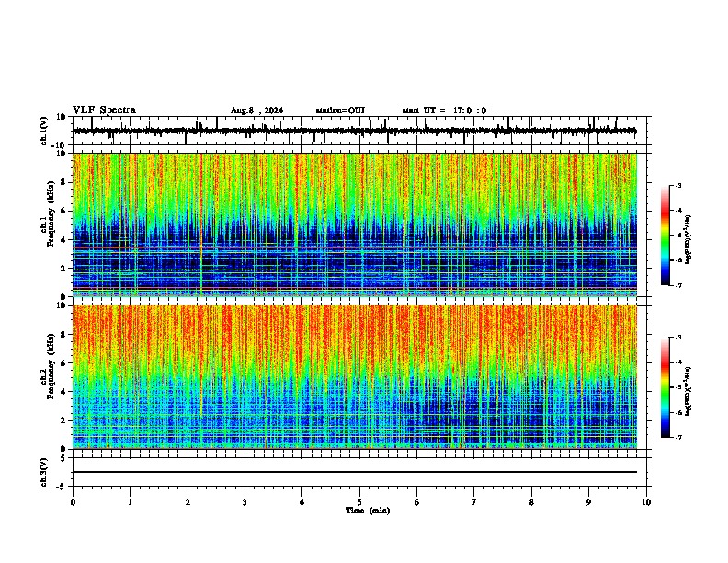This screenshot has width=728, height=563.
Task: Click the "-3" label on ch.2 colorbar
Action: tap(677, 338)
